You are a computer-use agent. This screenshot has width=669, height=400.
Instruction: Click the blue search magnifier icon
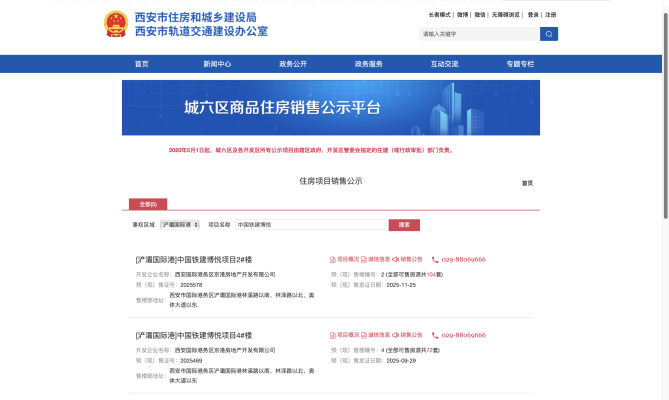pos(549,34)
